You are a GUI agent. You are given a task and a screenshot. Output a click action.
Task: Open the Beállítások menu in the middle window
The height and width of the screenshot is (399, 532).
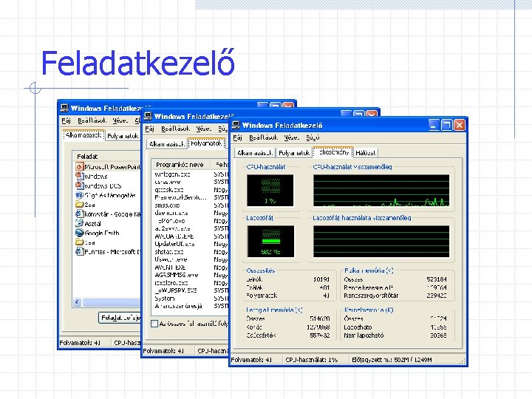point(175,129)
